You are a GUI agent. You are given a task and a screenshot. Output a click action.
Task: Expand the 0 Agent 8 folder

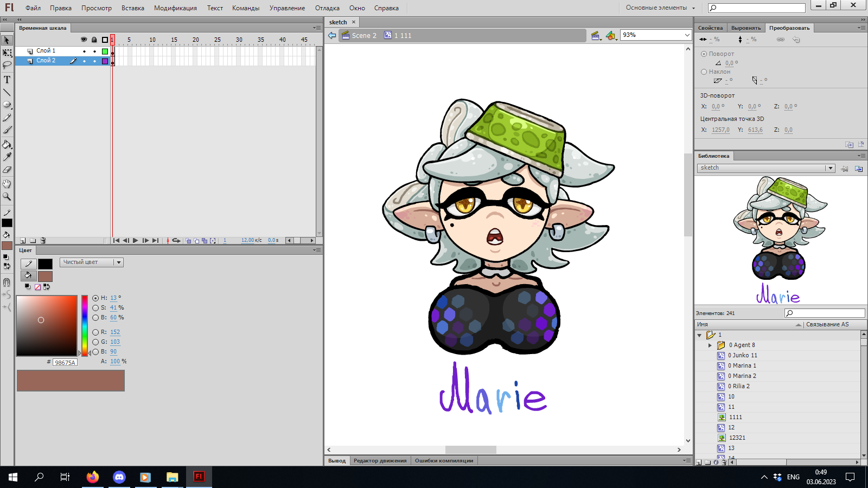(x=710, y=345)
